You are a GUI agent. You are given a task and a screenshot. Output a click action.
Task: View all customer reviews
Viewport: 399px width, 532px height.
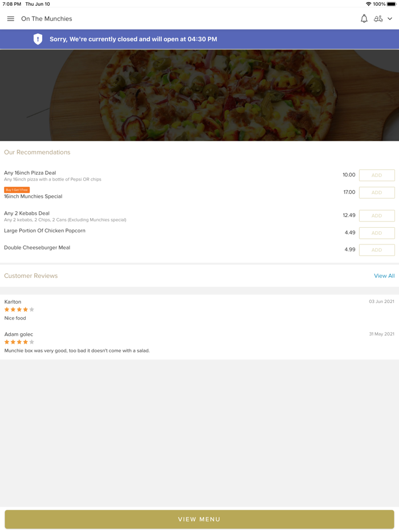click(384, 276)
